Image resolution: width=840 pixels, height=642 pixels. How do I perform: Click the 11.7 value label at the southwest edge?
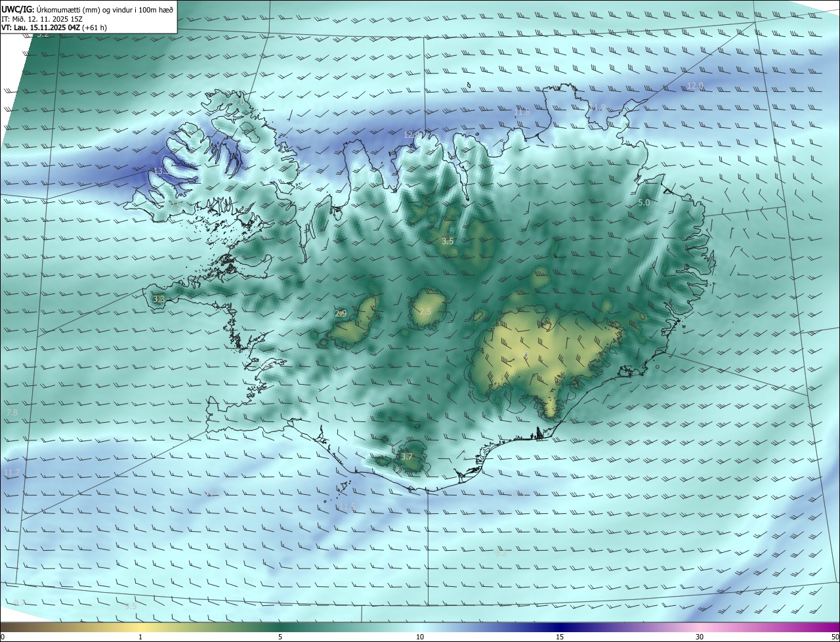pyautogui.click(x=11, y=473)
